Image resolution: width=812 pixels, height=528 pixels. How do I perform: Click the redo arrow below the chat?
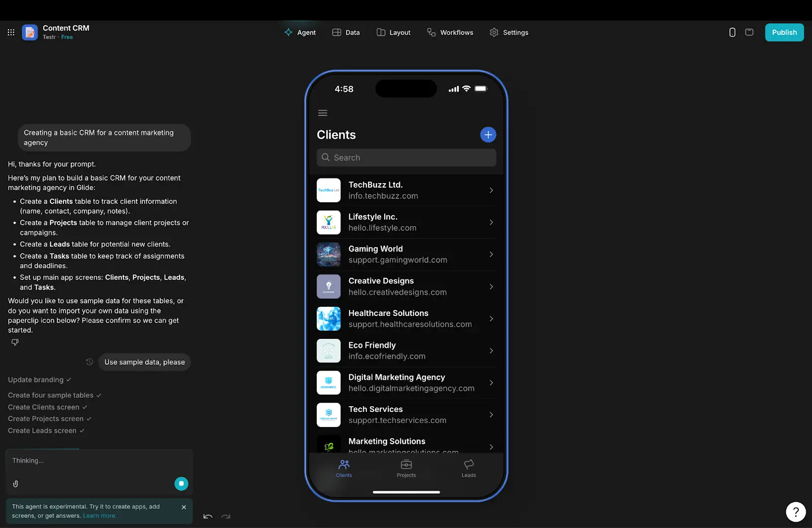[226, 517]
